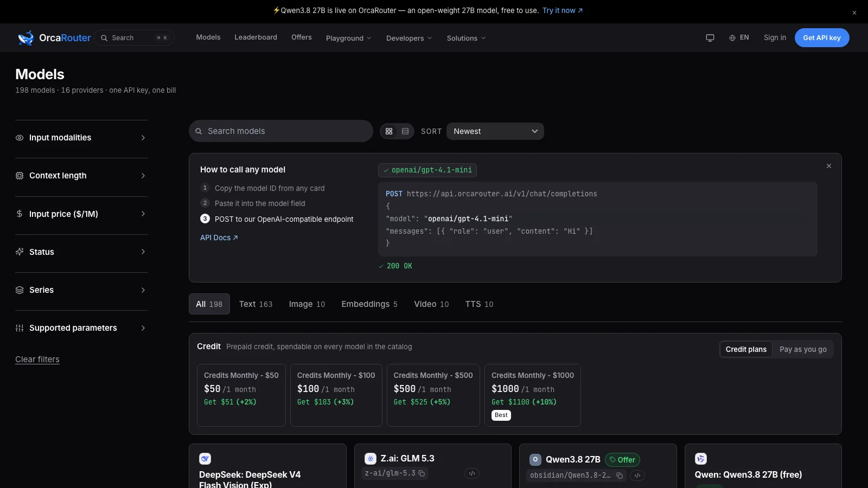Screen dimensions: 868x488
Task: Click the Z.ai GLM 5.3 logo icon
Action: 371,459
